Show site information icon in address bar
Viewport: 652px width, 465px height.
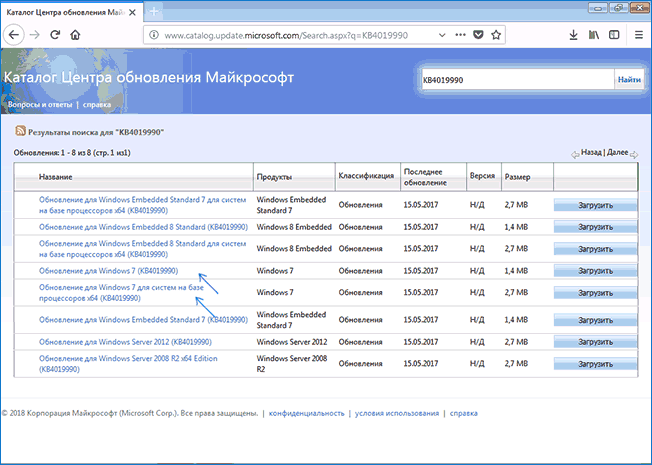click(152, 35)
